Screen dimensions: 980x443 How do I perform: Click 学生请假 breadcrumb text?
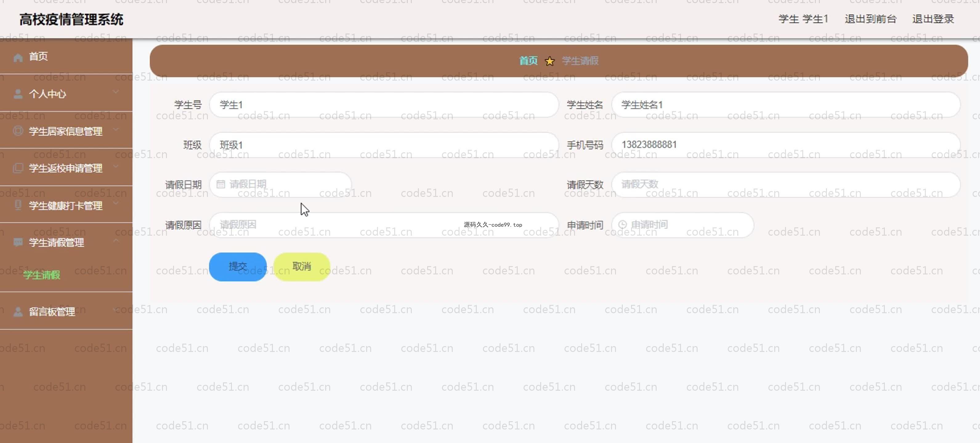click(580, 61)
